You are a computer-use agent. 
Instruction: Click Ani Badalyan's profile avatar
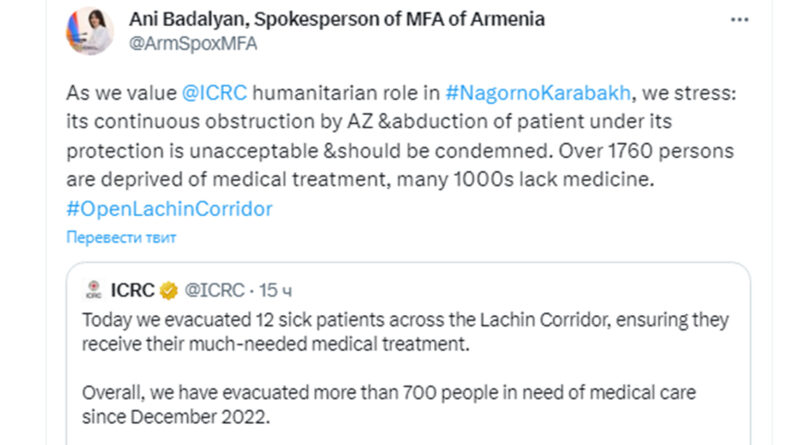click(89, 31)
